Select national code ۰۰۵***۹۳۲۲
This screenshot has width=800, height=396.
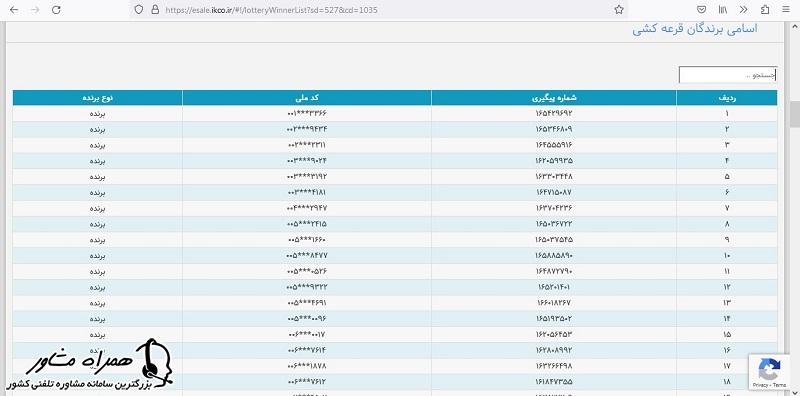[307, 287]
